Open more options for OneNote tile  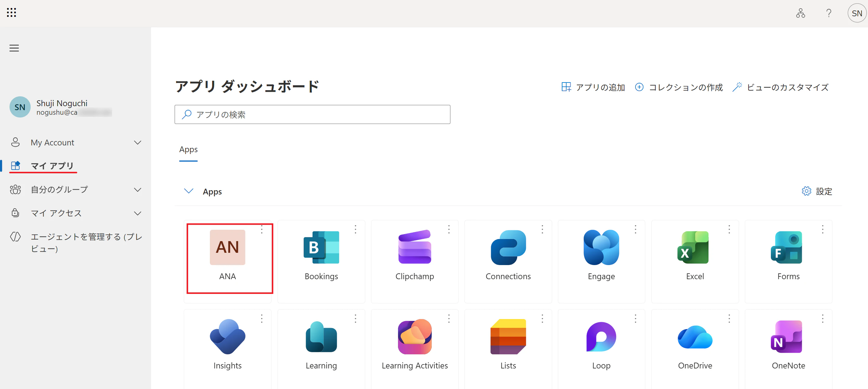click(x=822, y=318)
